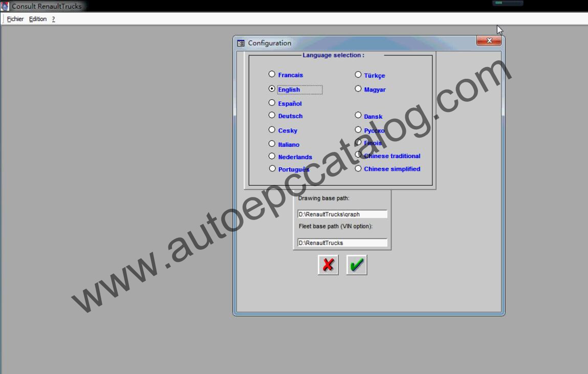Image resolution: width=588 pixels, height=374 pixels.
Task: Pick Dansk as the language
Action: coord(358,116)
